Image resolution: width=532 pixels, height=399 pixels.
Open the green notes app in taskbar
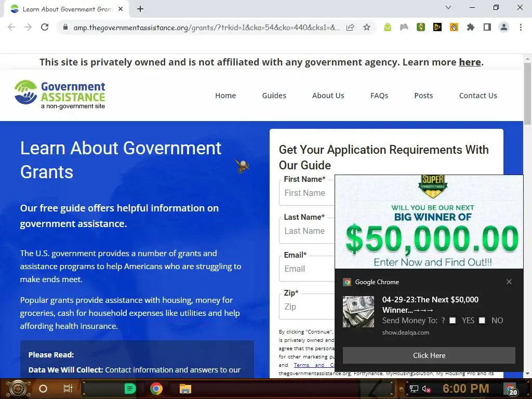click(130, 389)
